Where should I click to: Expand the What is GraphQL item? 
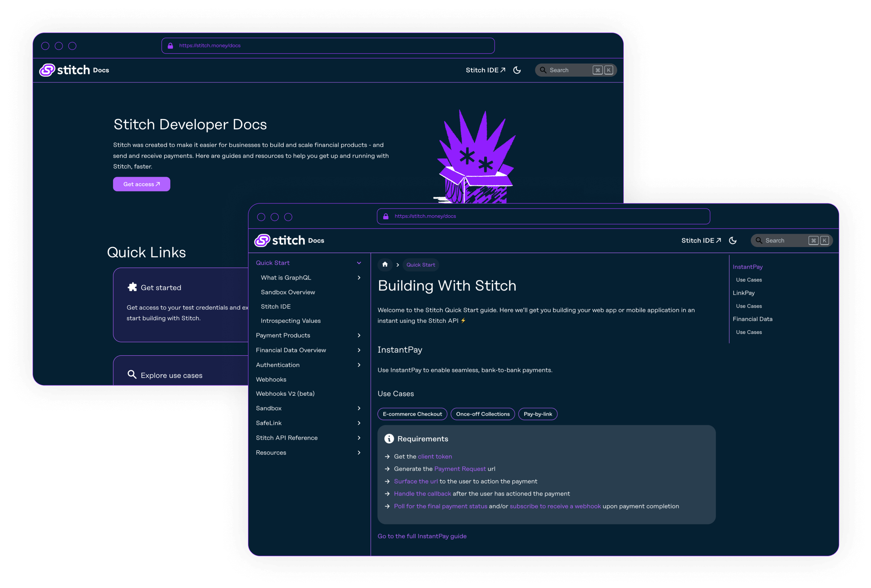pyautogui.click(x=359, y=277)
